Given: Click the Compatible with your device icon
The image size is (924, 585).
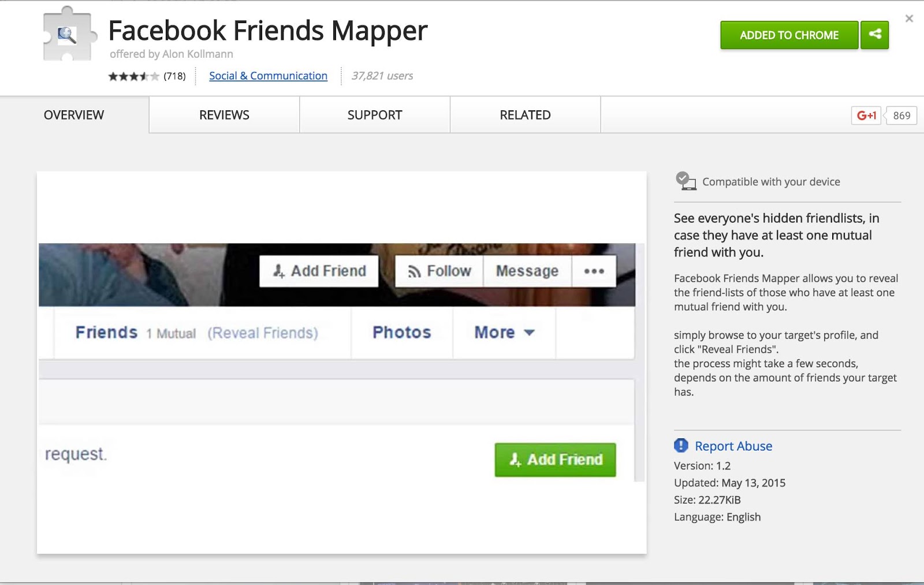Looking at the screenshot, I should (685, 181).
